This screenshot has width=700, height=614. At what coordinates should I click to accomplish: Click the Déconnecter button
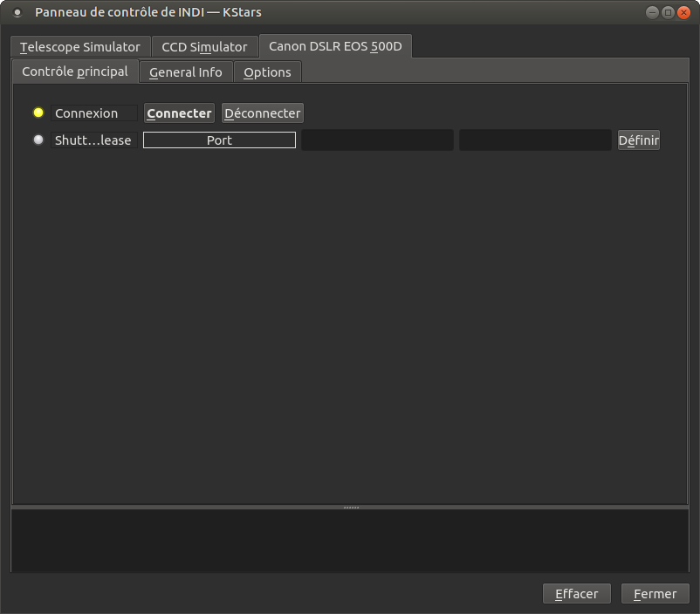coord(263,113)
